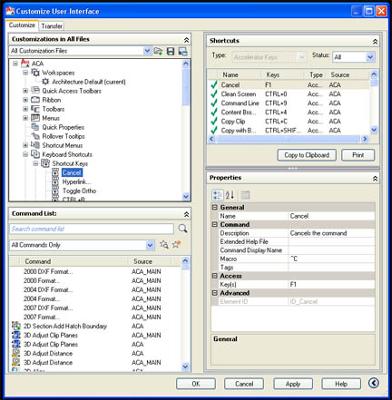Screen dimensions: 392x400
Task: Click shortcuts list horizontal scrollbar right arrow
Action: (x=365, y=139)
